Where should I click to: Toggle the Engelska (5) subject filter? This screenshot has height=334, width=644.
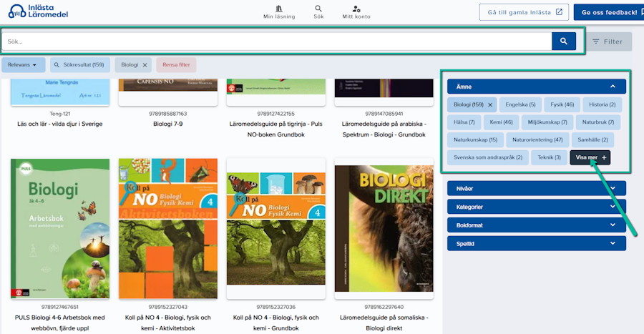coord(520,104)
